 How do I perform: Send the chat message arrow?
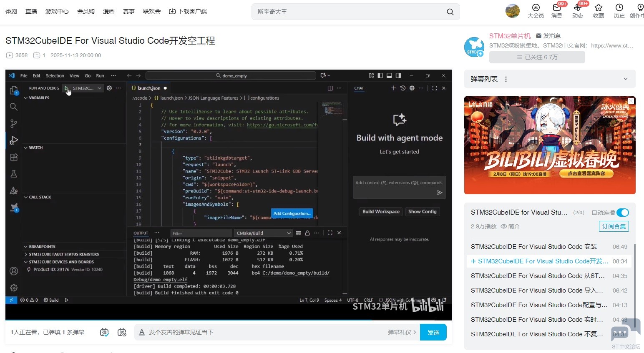tap(440, 193)
